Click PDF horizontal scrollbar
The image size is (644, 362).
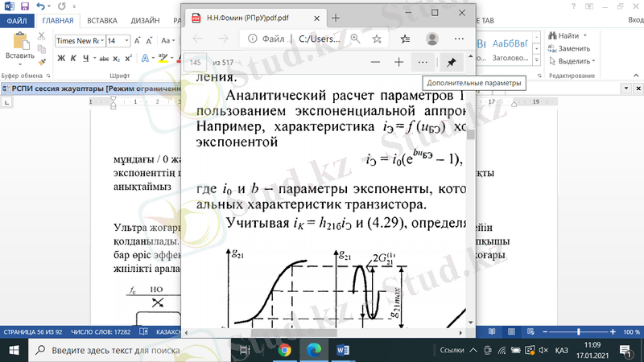[x=294, y=332]
